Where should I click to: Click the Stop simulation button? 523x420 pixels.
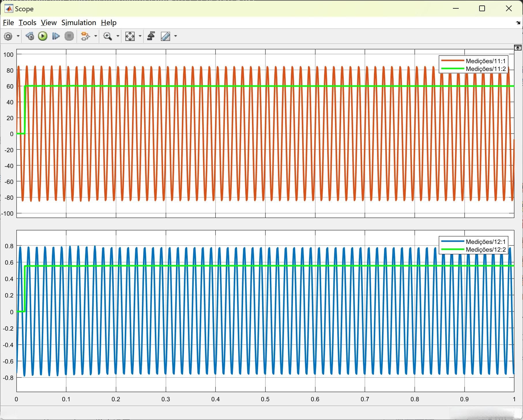(x=69, y=36)
